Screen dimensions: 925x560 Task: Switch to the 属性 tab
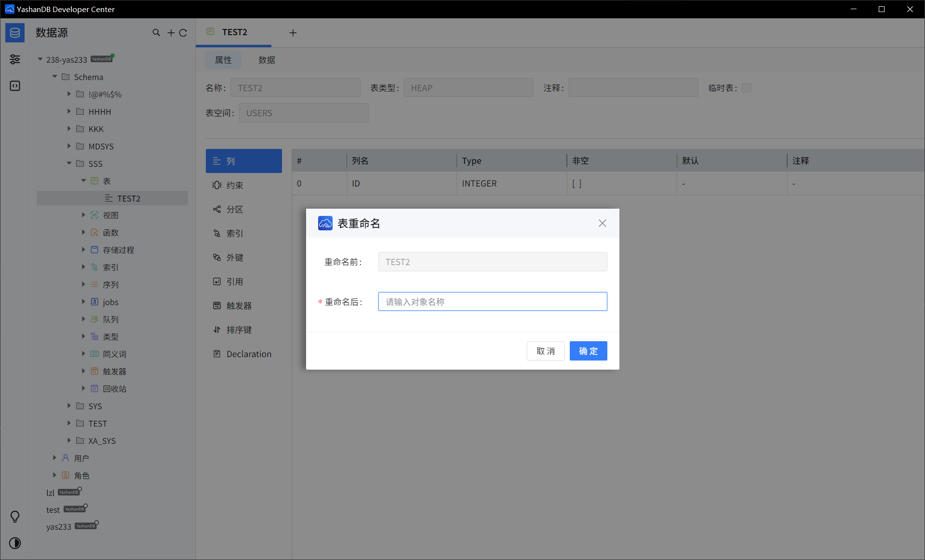[223, 60]
